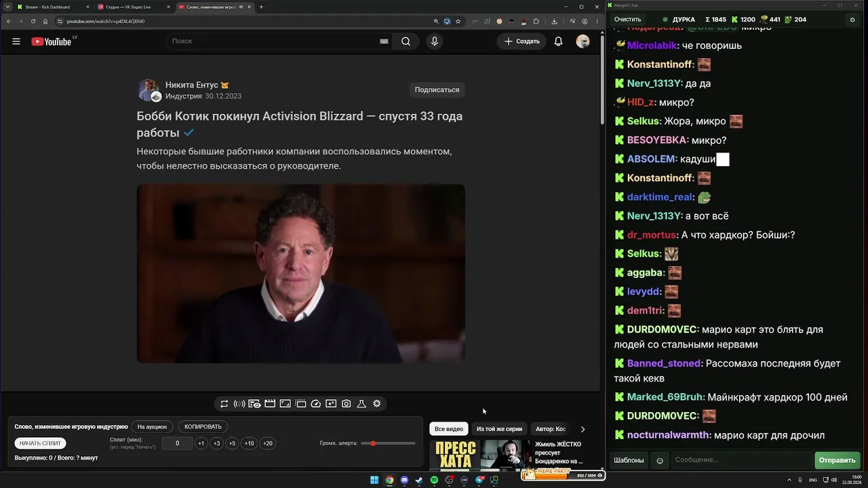
Task: Add 3 minutes with the +3 button
Action: (x=216, y=443)
